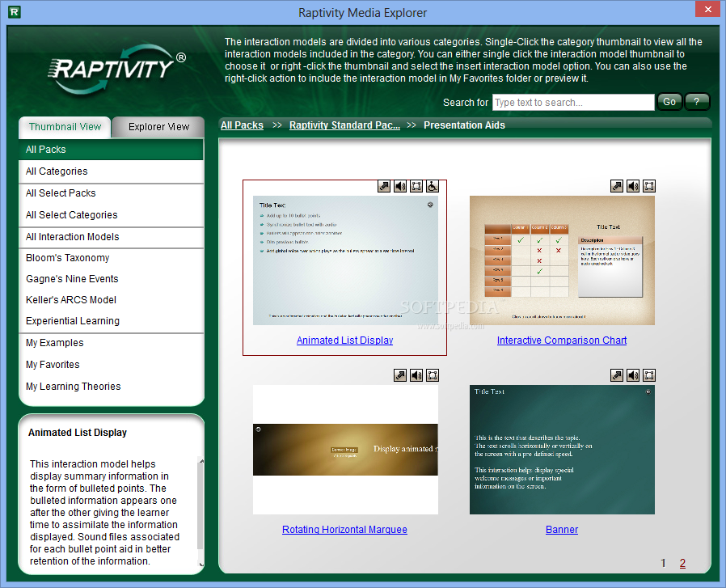Go to page 2 of results

pos(682,563)
